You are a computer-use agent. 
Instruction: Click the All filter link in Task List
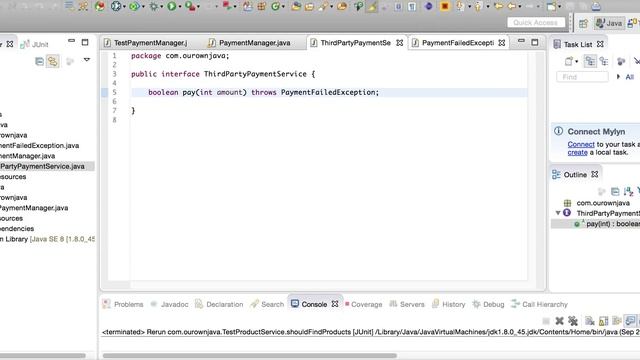coord(630,77)
